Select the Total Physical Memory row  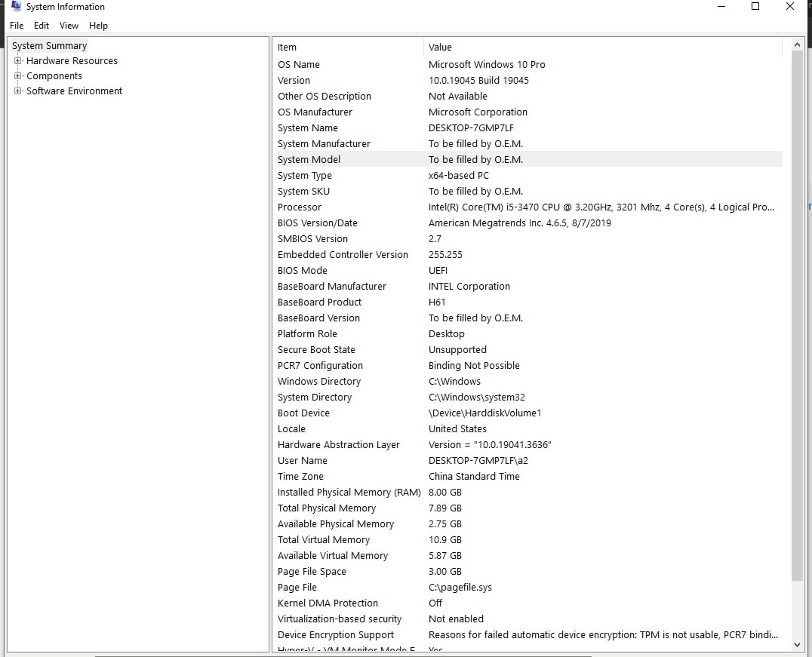click(x=527, y=508)
